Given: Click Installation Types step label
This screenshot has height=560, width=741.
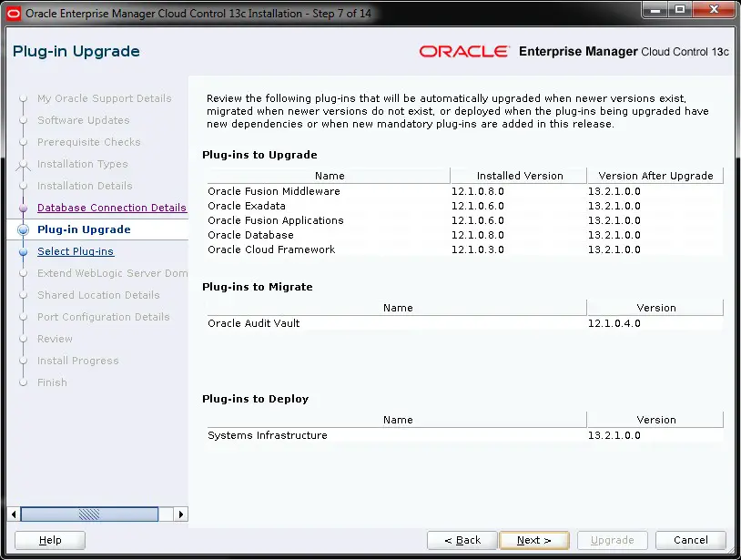Looking at the screenshot, I should point(83,164).
